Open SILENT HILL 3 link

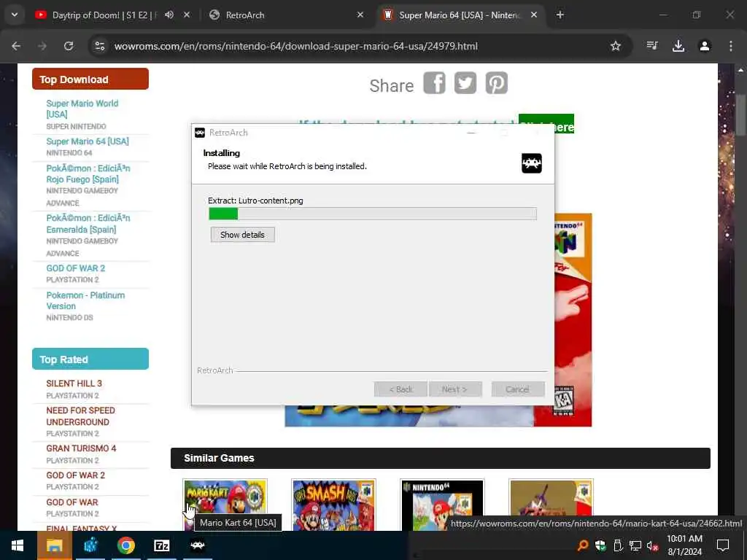(x=74, y=384)
